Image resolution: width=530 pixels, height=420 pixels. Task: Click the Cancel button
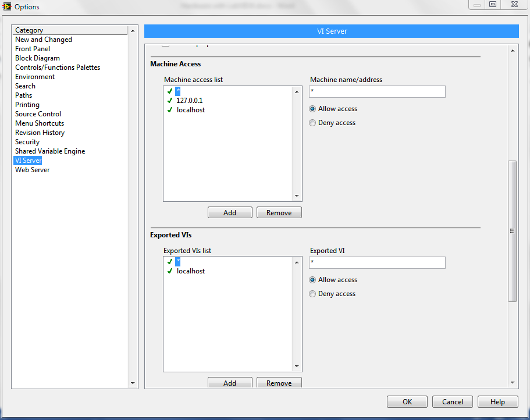[452, 402]
